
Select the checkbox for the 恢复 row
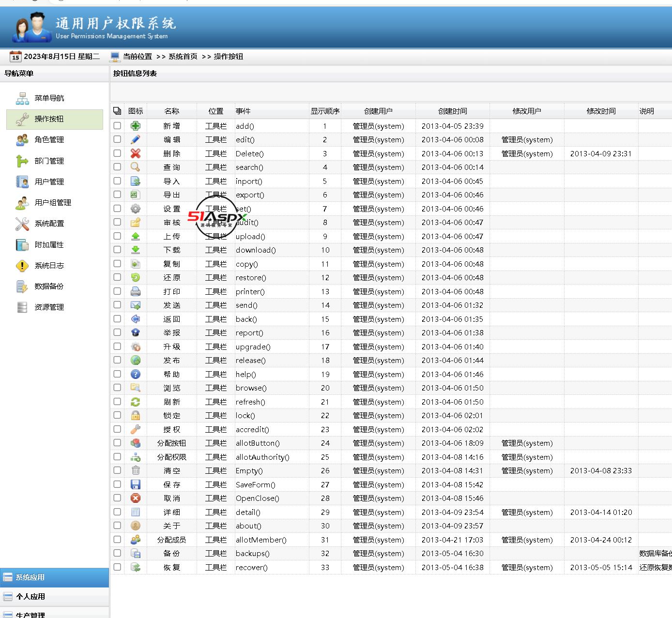(117, 567)
